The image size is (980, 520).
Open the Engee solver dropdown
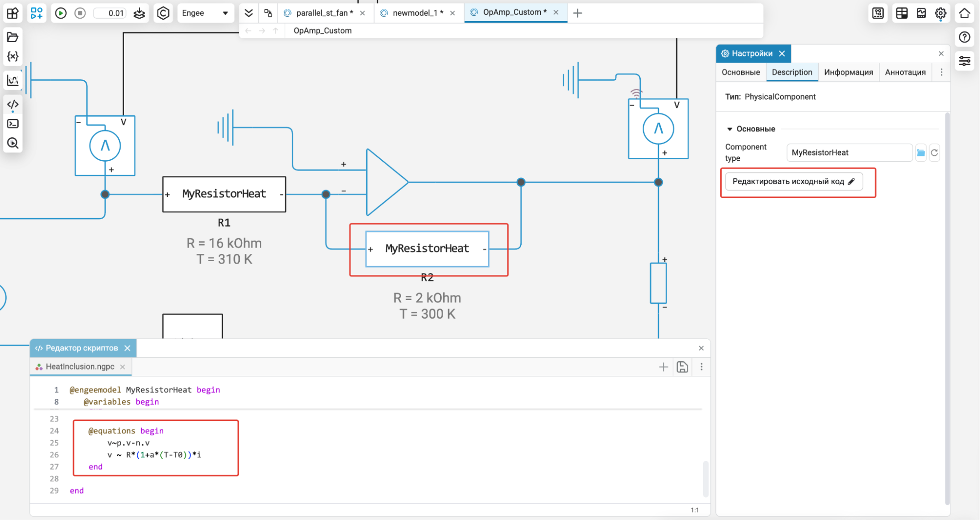click(204, 13)
